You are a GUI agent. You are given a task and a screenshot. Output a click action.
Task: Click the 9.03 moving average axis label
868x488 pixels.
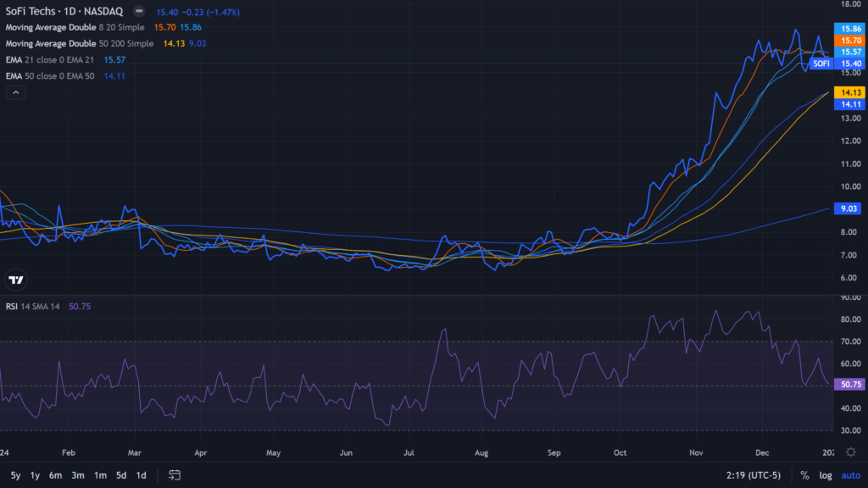(849, 208)
